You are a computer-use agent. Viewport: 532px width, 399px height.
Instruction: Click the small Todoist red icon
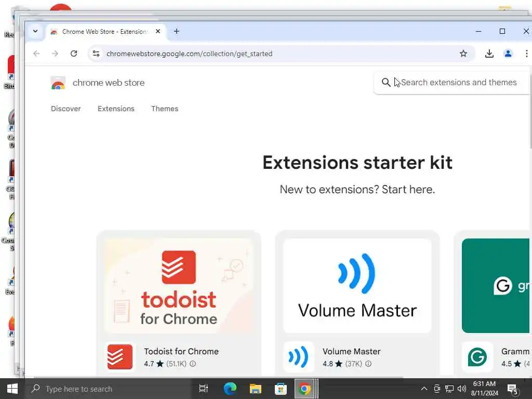[x=120, y=357]
